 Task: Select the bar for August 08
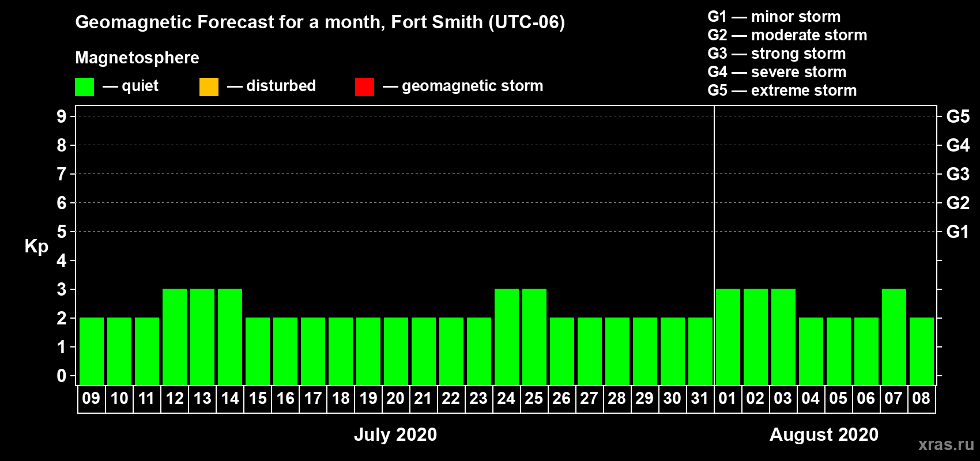tap(922, 351)
